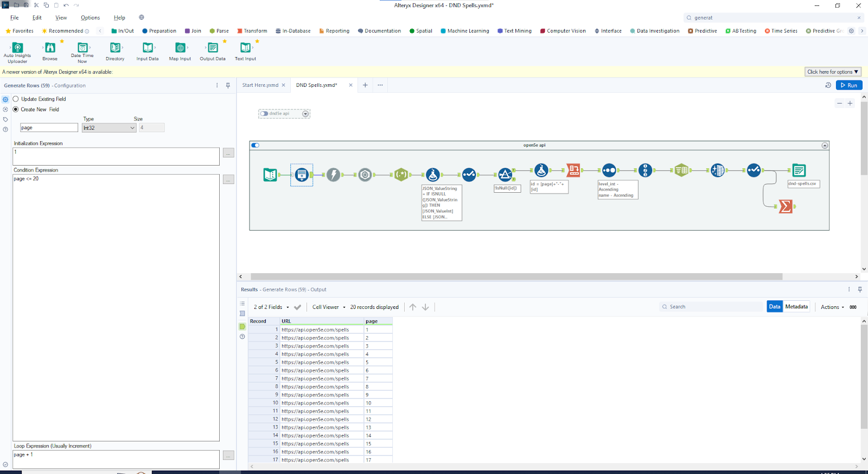Click the undo arrow in title bar
868x474 pixels.
click(x=66, y=5)
